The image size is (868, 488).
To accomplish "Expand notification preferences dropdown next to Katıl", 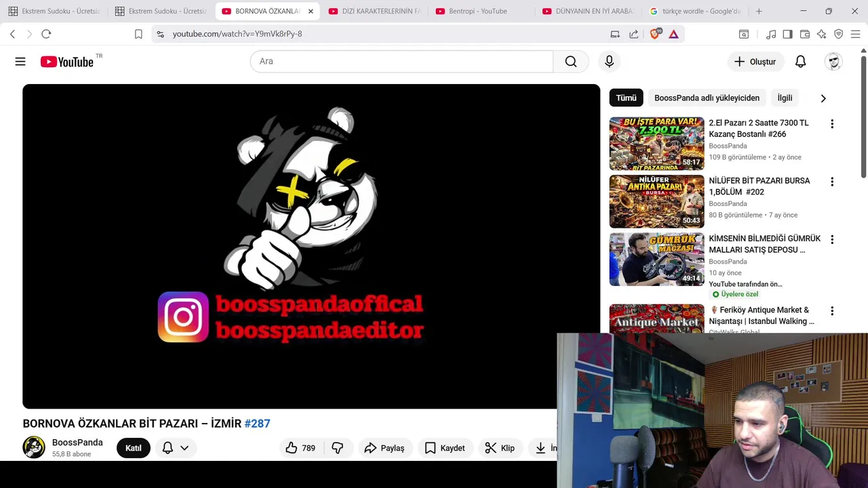I will pos(175,448).
